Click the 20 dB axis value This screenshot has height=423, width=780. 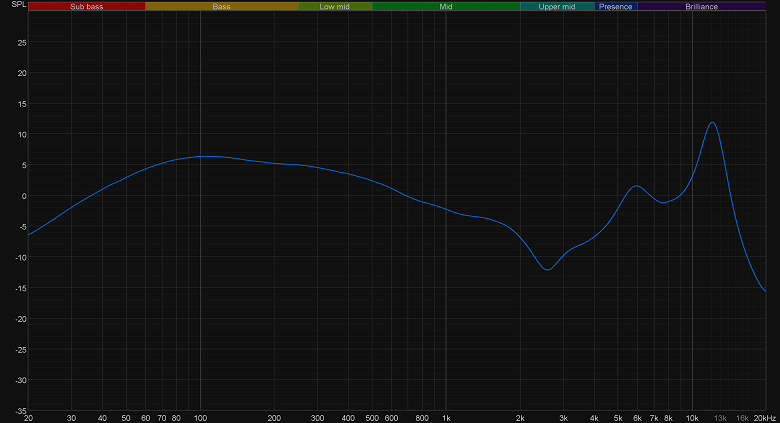click(x=22, y=73)
